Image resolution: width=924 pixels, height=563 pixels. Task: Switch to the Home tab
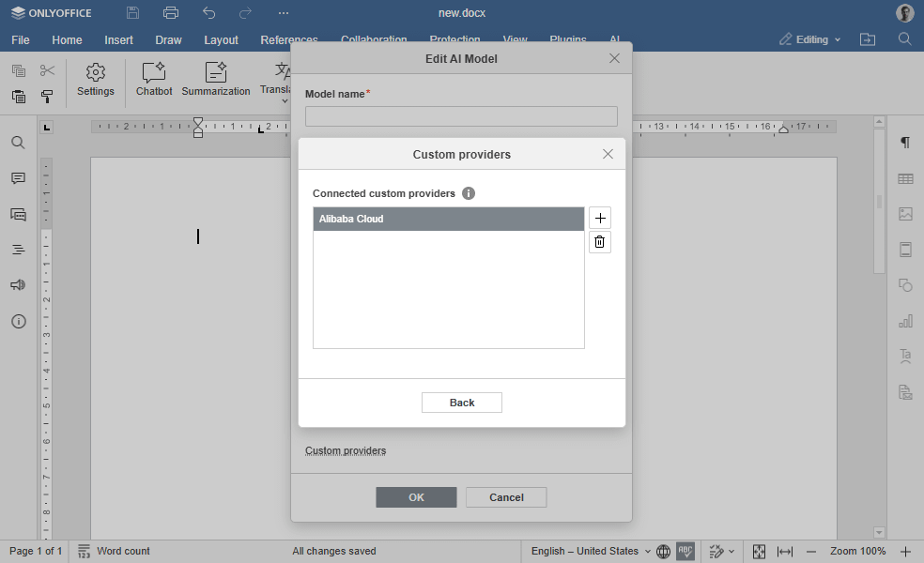point(67,40)
